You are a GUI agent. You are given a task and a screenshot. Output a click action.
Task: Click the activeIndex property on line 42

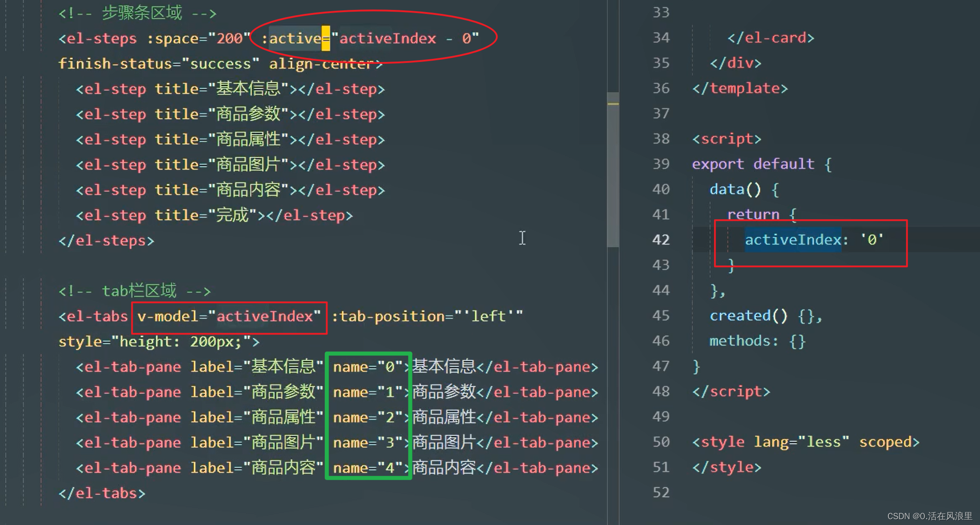click(x=793, y=239)
